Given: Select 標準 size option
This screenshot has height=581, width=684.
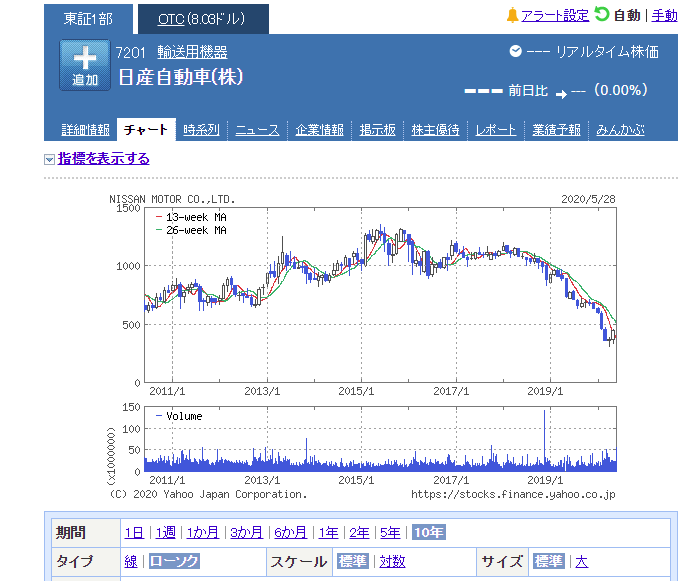Looking at the screenshot, I should coord(549,561).
